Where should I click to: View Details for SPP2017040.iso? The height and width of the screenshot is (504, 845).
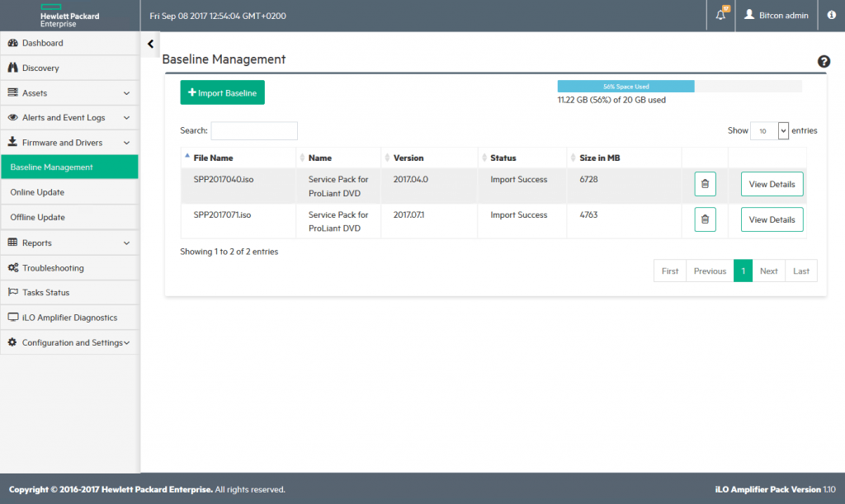(772, 184)
